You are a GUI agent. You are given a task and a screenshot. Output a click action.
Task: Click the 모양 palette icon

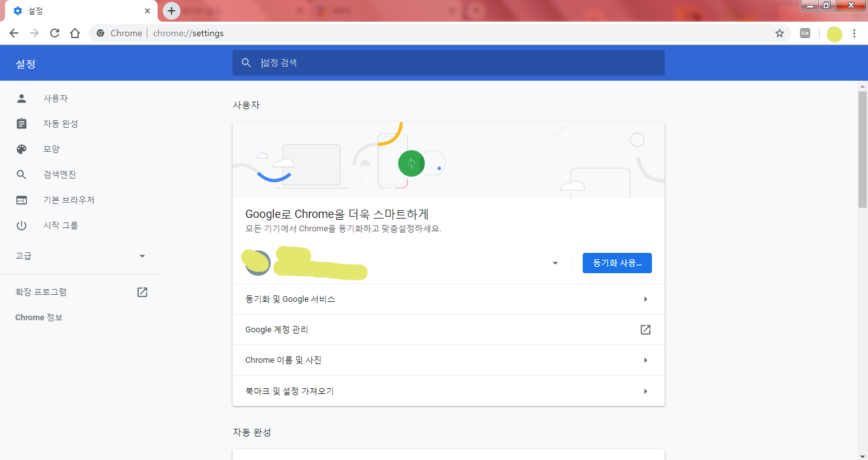(22, 149)
